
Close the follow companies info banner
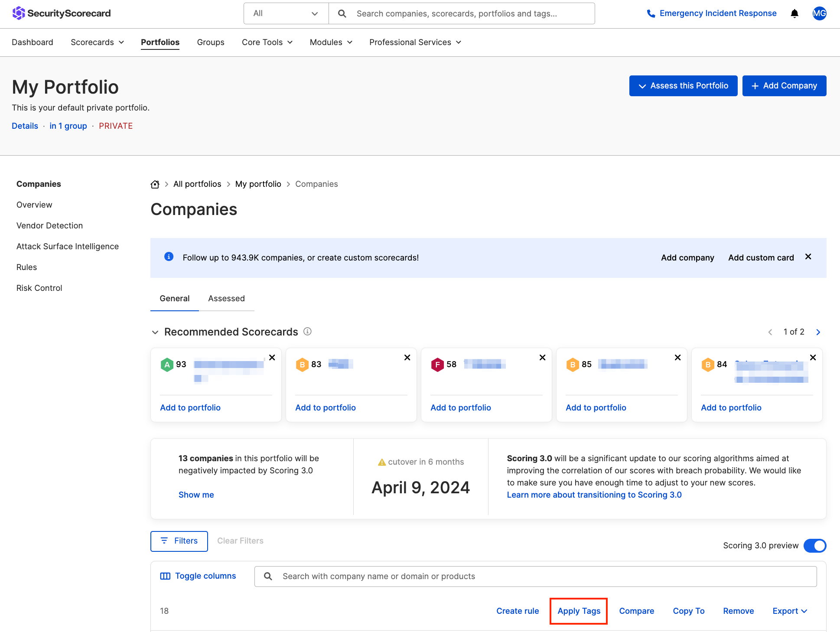(808, 257)
